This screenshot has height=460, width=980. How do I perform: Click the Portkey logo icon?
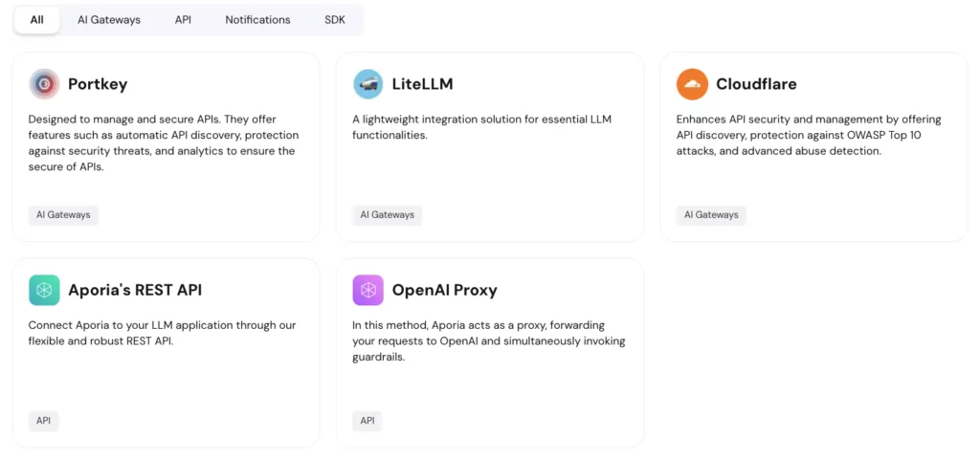tap(44, 84)
